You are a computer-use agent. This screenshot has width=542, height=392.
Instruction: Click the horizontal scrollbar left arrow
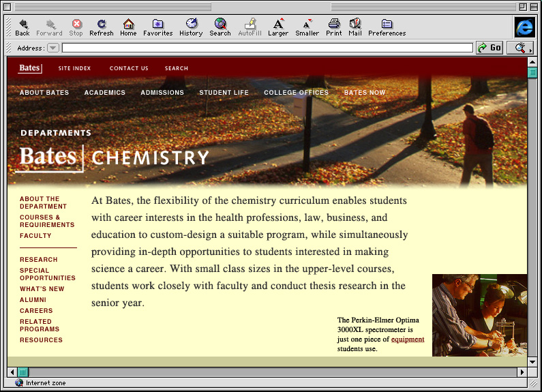(12, 372)
